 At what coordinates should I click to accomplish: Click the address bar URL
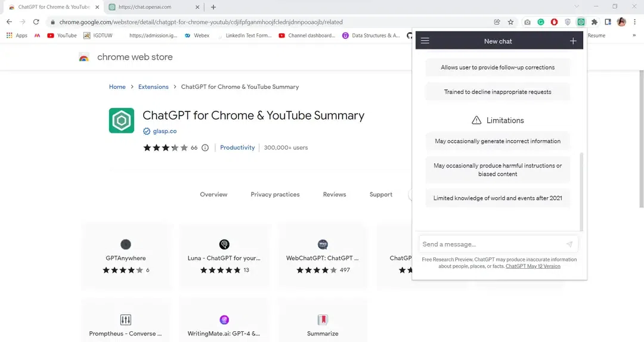click(x=201, y=22)
